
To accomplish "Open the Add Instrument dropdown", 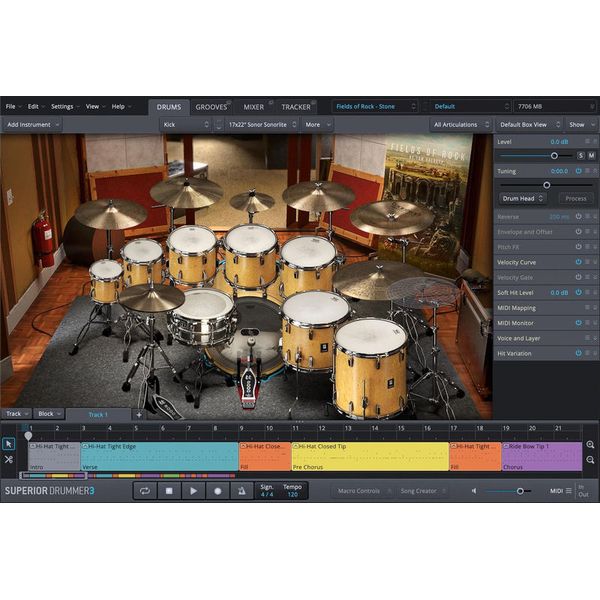I will click(x=33, y=125).
